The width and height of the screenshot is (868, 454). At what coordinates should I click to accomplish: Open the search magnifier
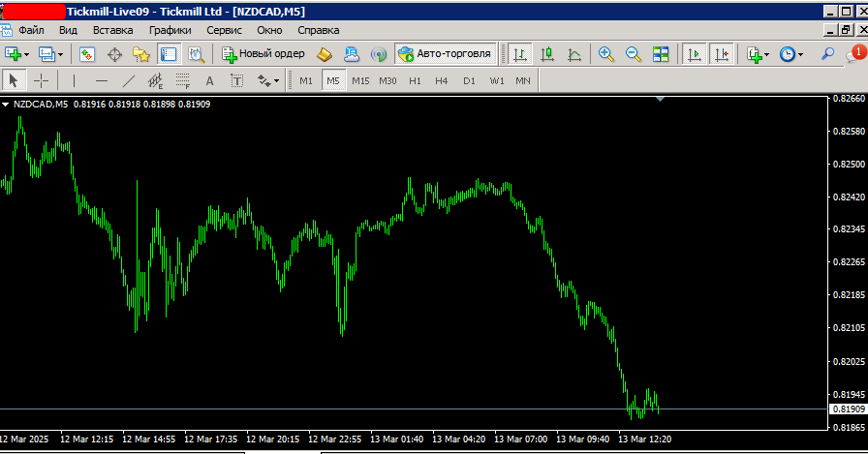point(827,53)
